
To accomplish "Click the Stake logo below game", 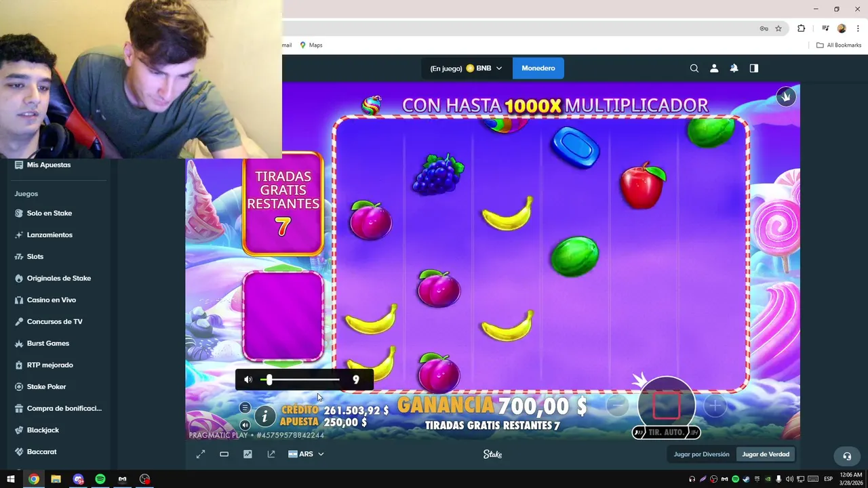I will (493, 454).
